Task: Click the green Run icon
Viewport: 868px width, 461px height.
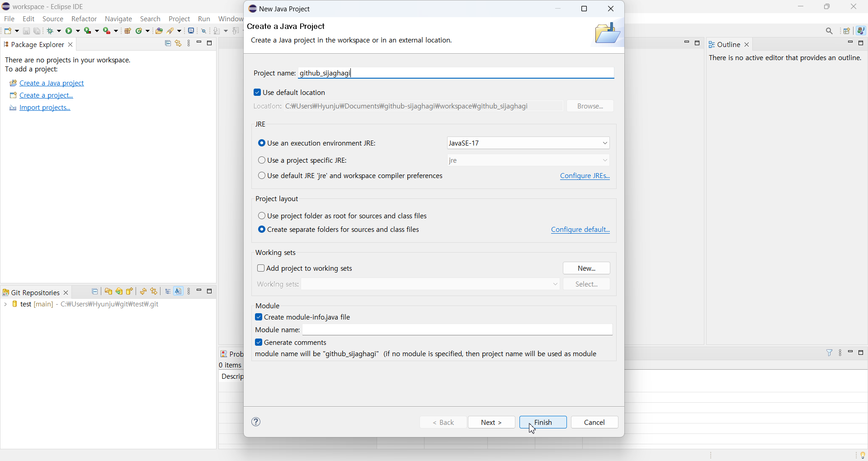Action: [70, 31]
